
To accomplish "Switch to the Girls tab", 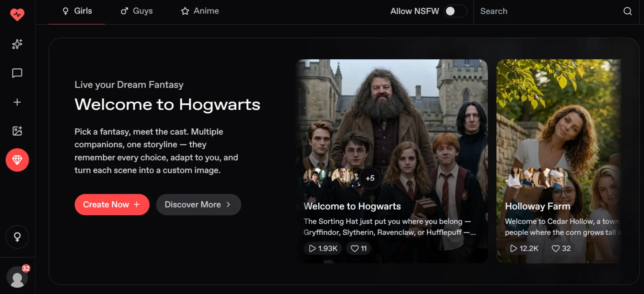I will point(77,11).
